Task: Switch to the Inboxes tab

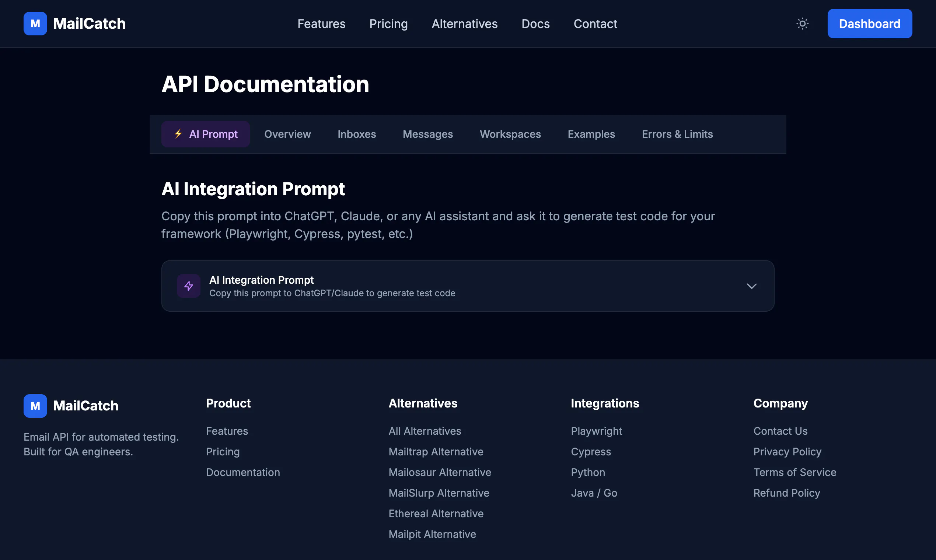Action: click(x=357, y=134)
